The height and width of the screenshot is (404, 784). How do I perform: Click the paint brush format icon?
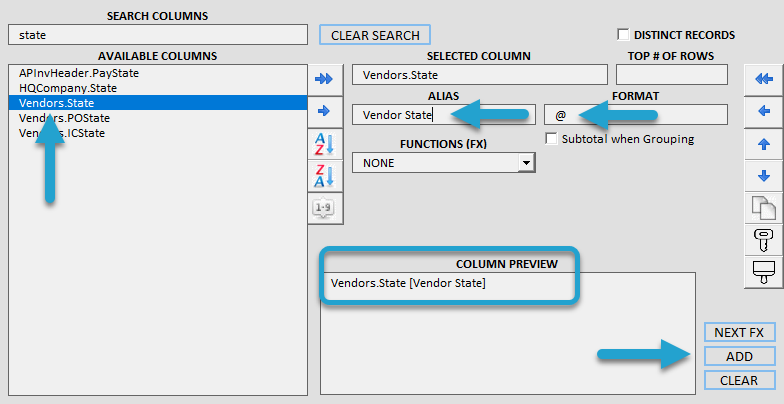[x=764, y=272]
